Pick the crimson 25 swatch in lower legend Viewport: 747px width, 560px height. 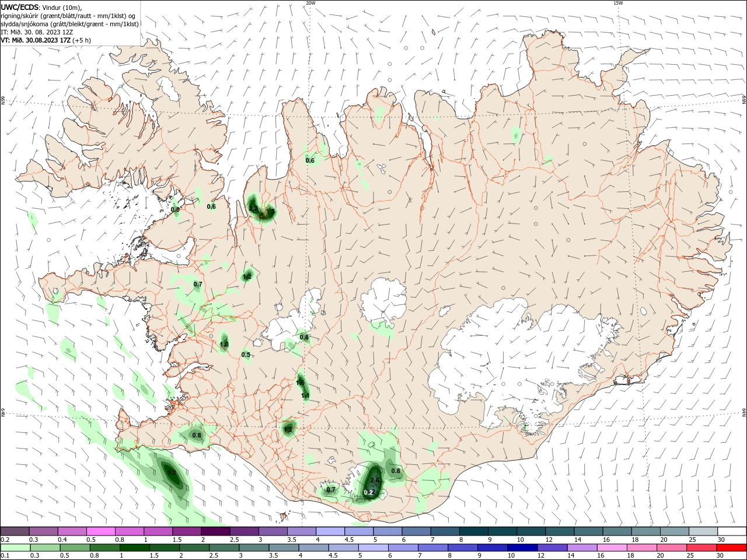(x=701, y=548)
